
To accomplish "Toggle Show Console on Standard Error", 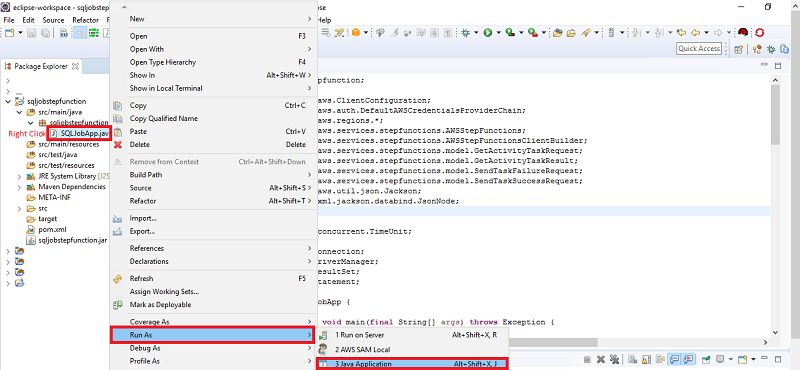I will [688, 359].
